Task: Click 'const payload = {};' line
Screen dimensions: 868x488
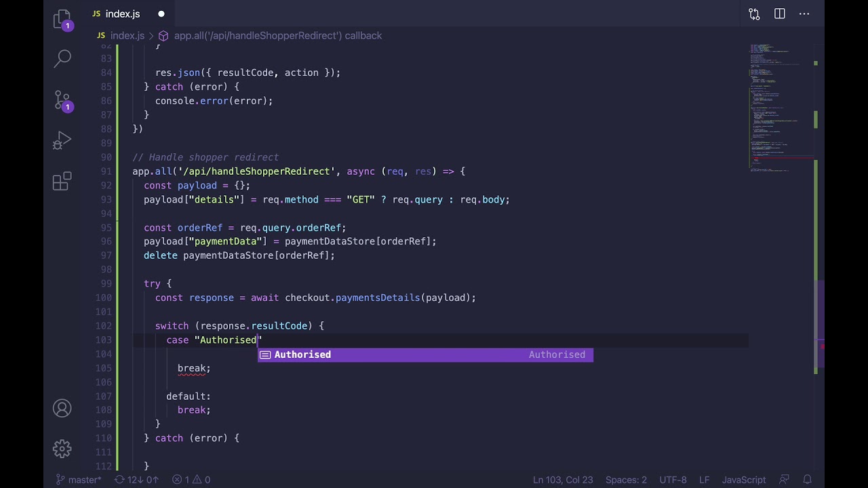Action: 197,186
